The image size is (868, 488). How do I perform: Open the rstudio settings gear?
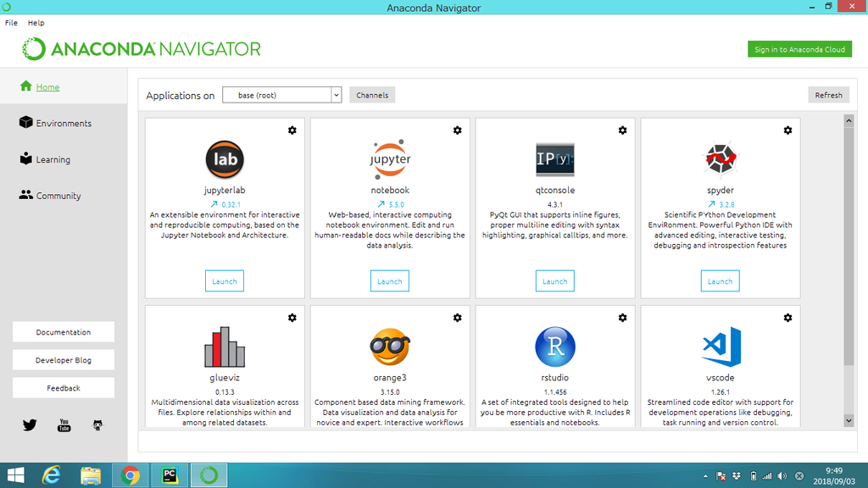click(x=623, y=319)
